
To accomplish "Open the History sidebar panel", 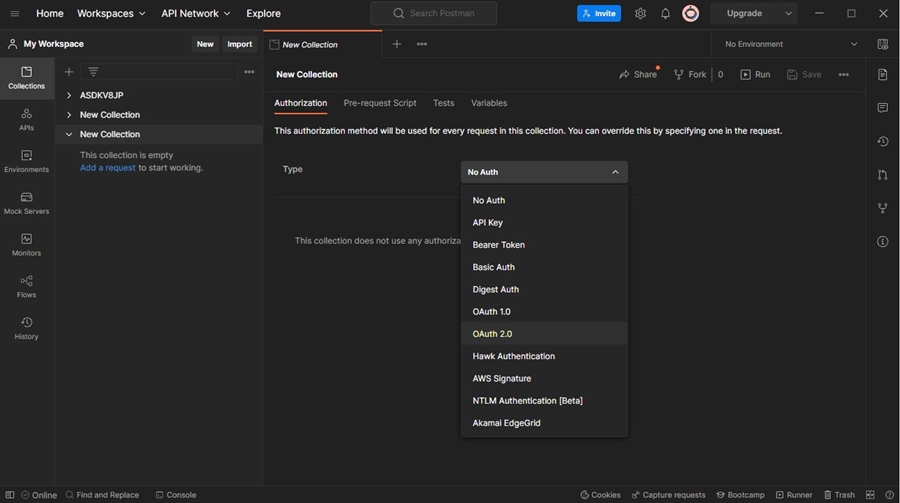I will pos(26,329).
